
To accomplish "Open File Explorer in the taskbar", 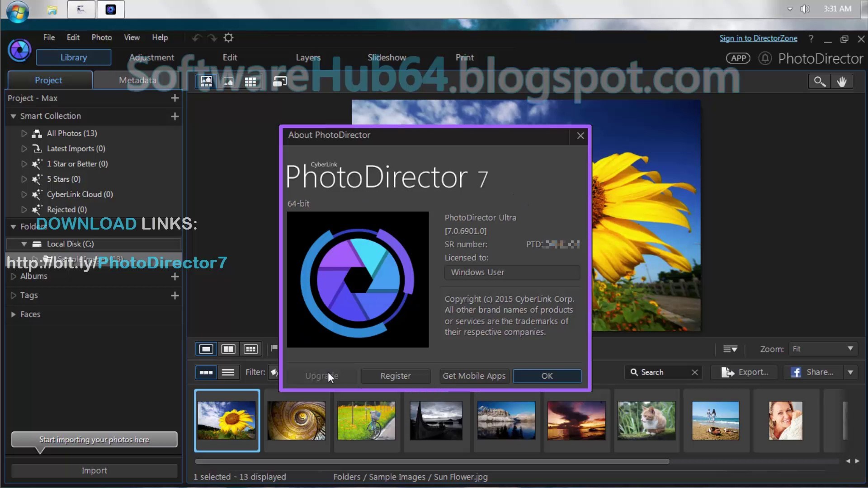I will tap(52, 10).
